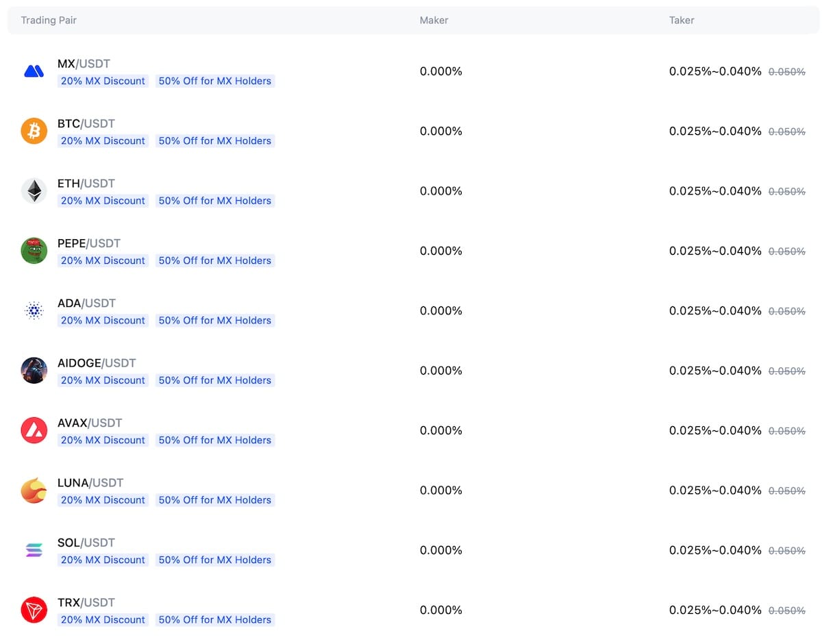Click the 20% MX Discount tag on ADA/USDT

pyautogui.click(x=103, y=320)
